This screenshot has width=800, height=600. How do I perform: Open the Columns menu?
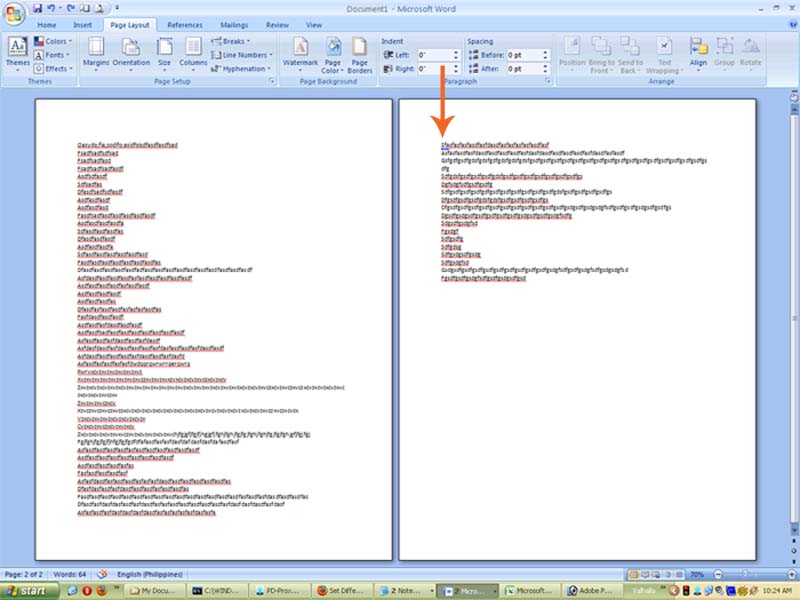pos(192,57)
